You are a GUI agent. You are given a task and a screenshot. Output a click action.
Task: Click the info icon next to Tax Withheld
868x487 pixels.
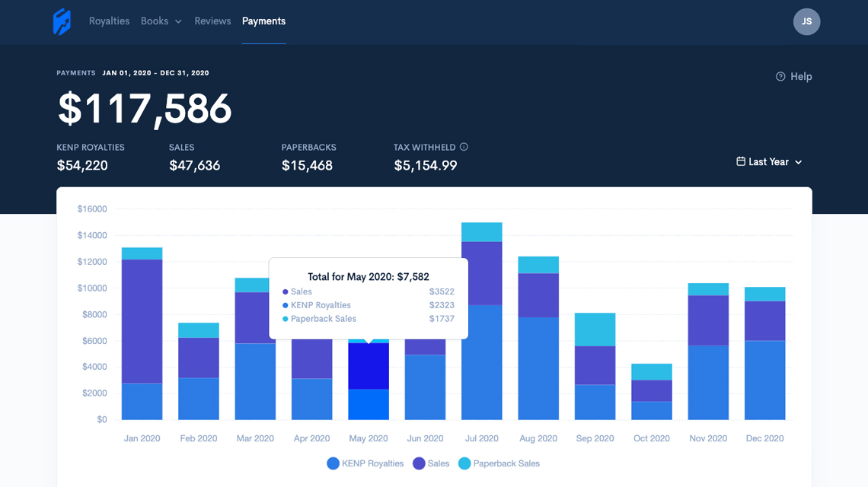click(465, 147)
